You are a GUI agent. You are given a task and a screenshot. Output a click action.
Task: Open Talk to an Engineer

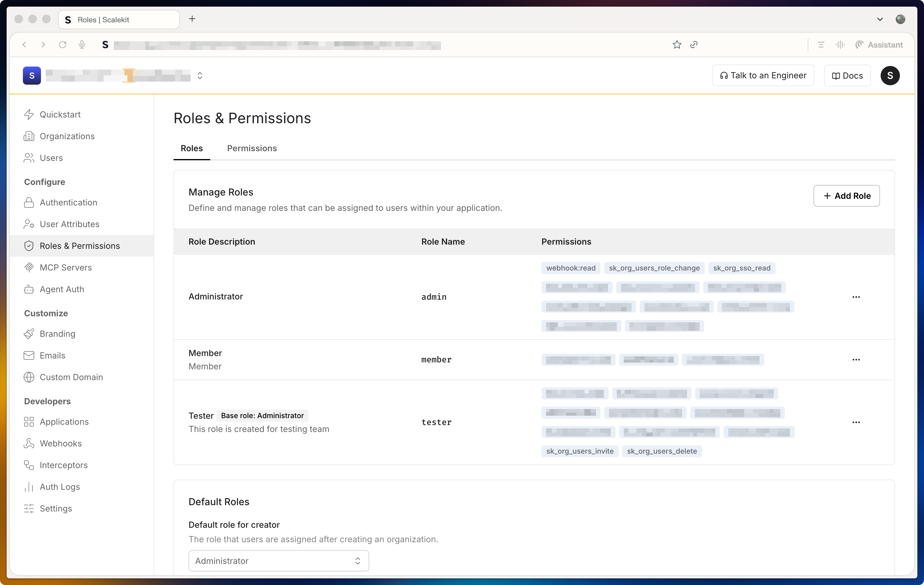763,75
